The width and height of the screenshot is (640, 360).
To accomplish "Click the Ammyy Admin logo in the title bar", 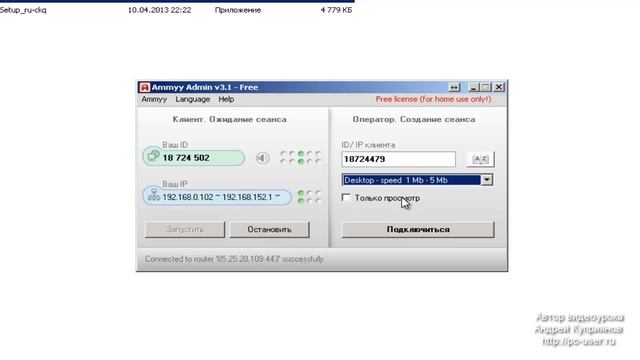I will point(144,87).
